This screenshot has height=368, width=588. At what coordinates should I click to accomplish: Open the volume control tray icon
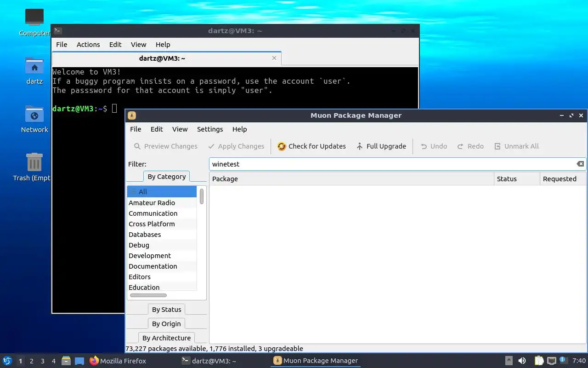522,361
